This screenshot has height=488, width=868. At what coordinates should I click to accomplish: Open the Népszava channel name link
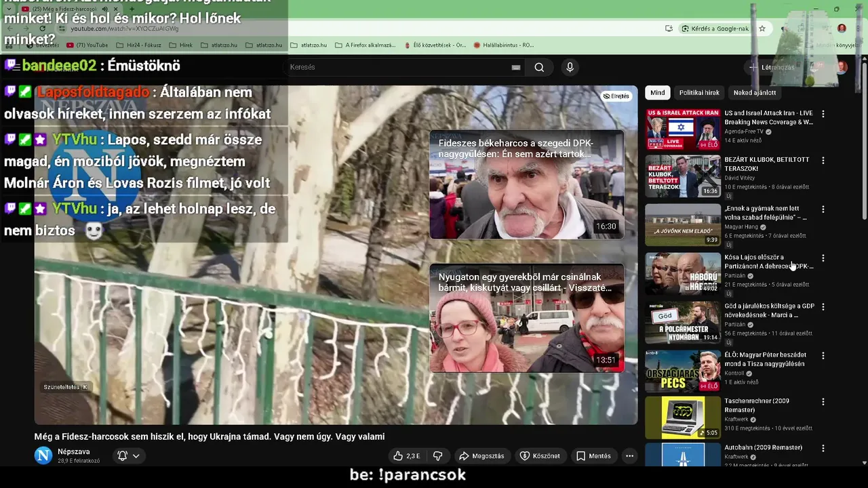point(74,452)
